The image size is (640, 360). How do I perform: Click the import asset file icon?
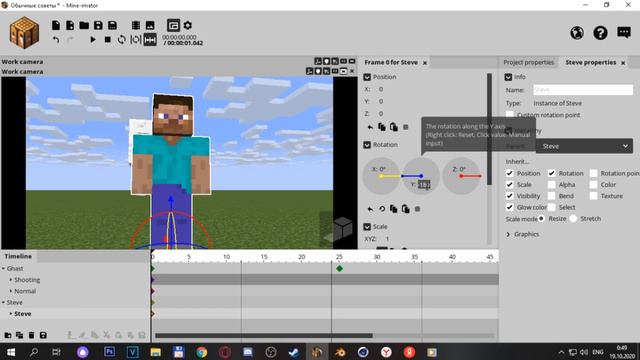pyautogui.click(x=70, y=25)
